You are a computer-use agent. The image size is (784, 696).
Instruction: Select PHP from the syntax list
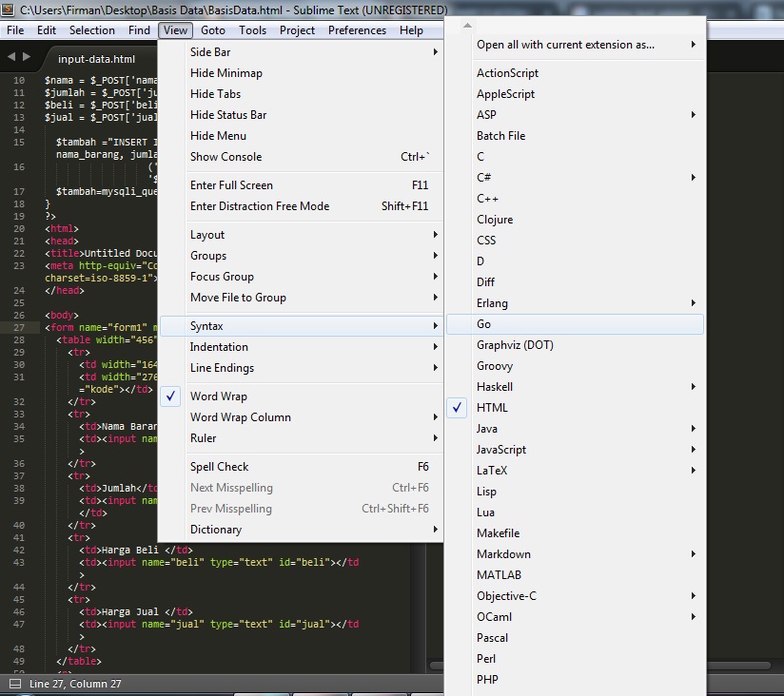coord(487,679)
